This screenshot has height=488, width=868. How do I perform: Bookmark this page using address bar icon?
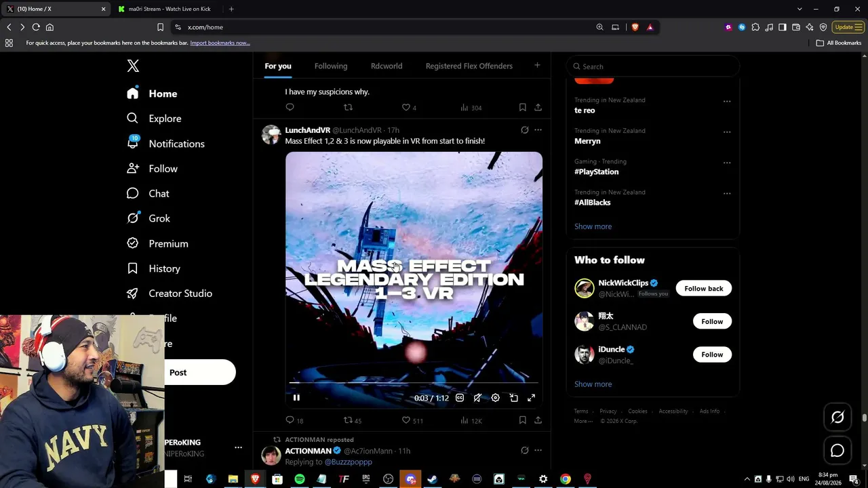(160, 27)
